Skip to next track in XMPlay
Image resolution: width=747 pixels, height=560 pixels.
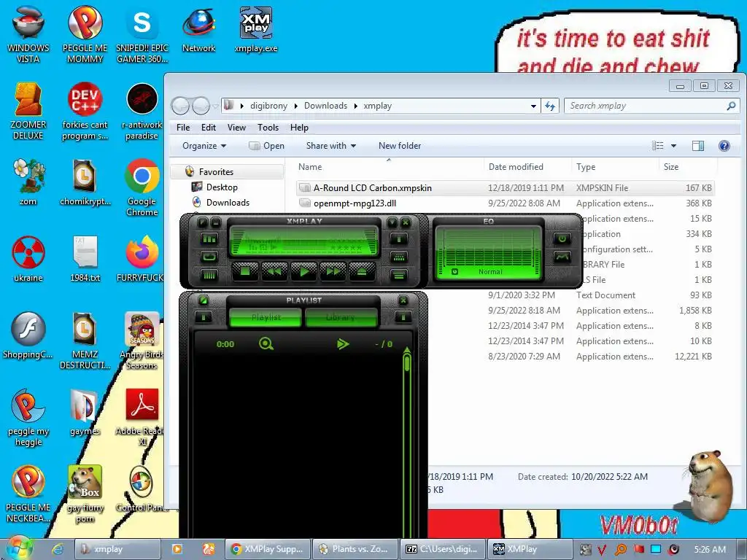pos(333,271)
